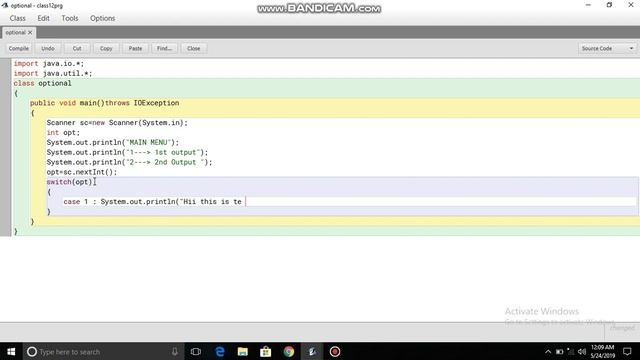Image resolution: width=640 pixels, height=360 pixels.
Task: Open the clock showing 12:09 AM
Action: point(602,351)
